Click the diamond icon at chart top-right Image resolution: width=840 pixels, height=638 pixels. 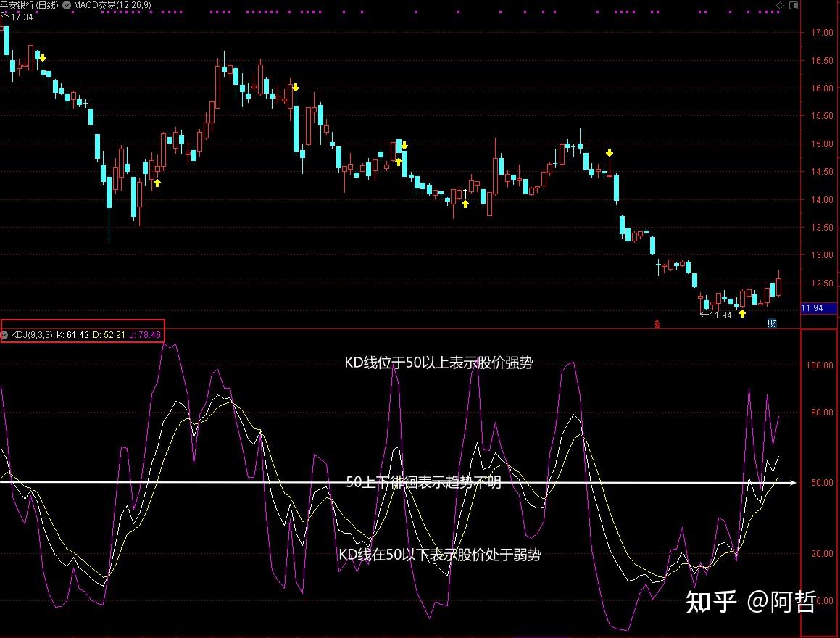[x=780, y=5]
